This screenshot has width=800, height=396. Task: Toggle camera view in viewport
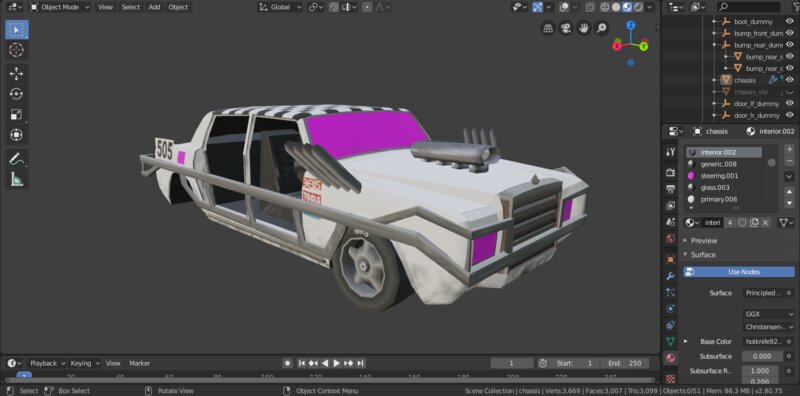tap(566, 28)
